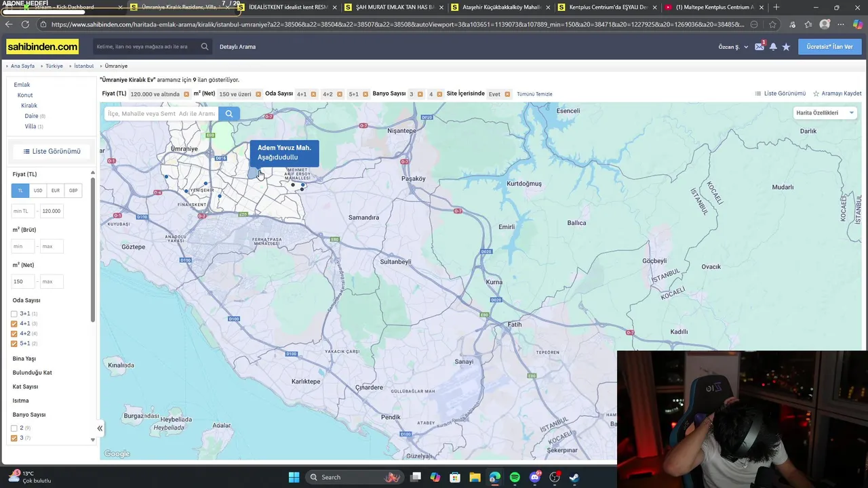Remove the '150 ve üzeri' area filter

pyautogui.click(x=258, y=94)
